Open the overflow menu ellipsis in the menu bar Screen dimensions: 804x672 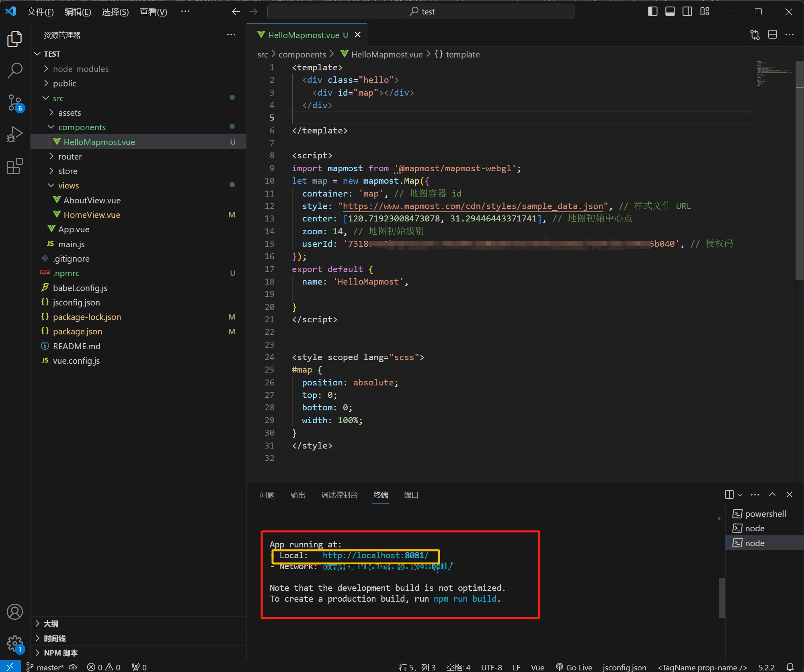click(185, 12)
